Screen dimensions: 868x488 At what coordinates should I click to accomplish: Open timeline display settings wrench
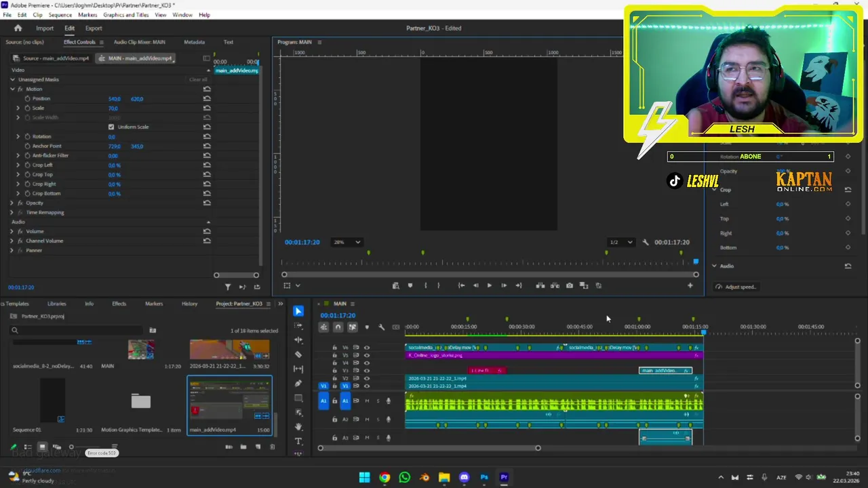coord(381,327)
